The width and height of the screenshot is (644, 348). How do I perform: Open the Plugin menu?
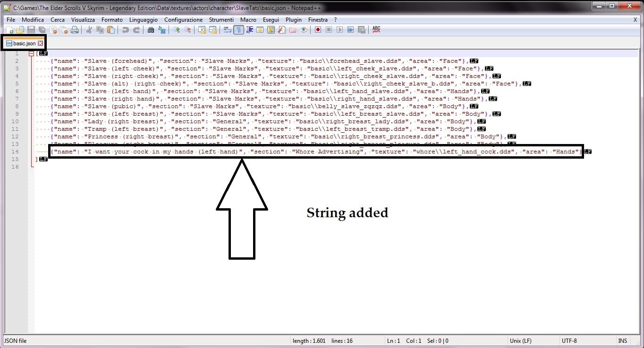pos(294,20)
